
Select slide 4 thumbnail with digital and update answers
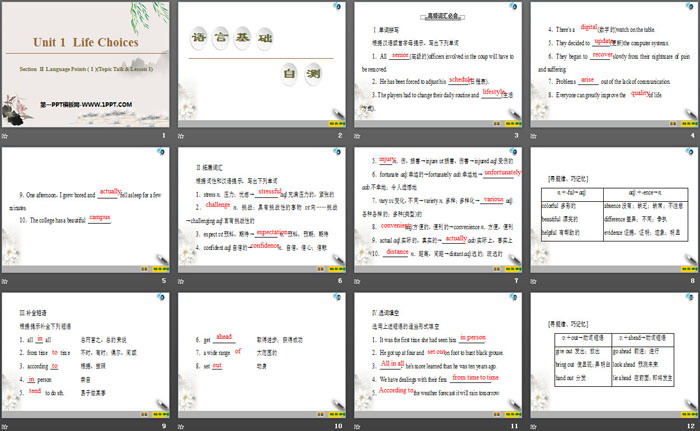point(614,64)
